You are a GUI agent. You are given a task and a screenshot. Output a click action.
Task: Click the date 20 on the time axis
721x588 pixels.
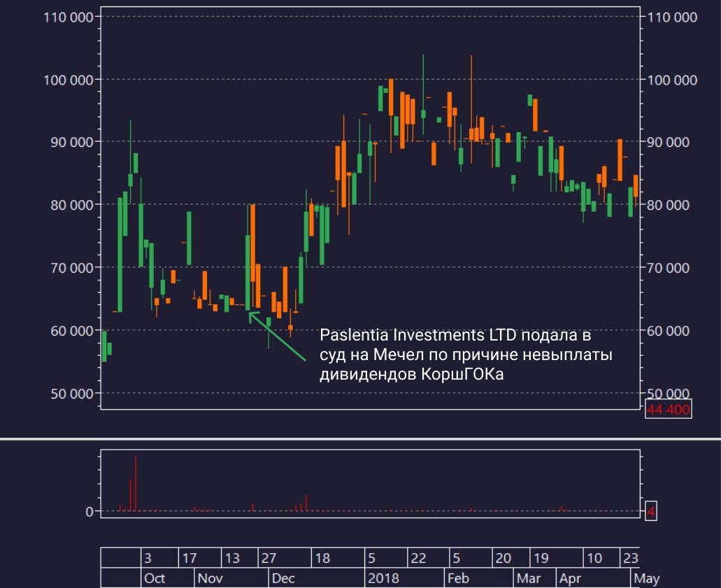(503, 558)
